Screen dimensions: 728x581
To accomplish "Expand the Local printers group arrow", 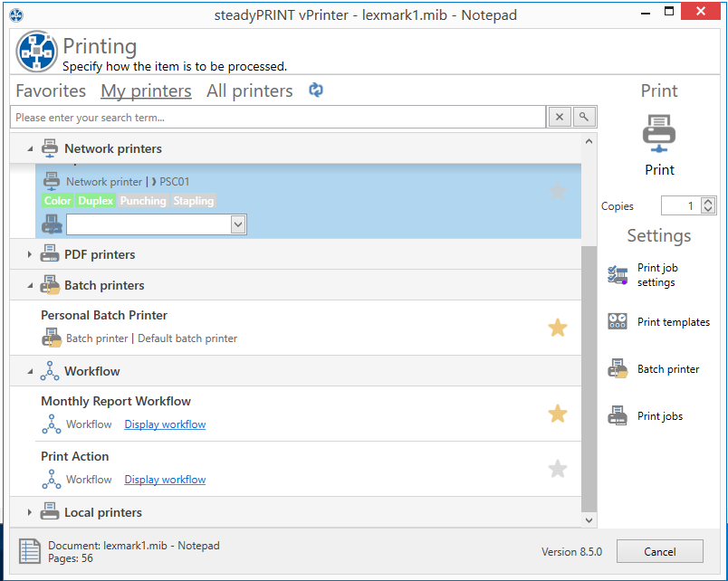I will [29, 512].
